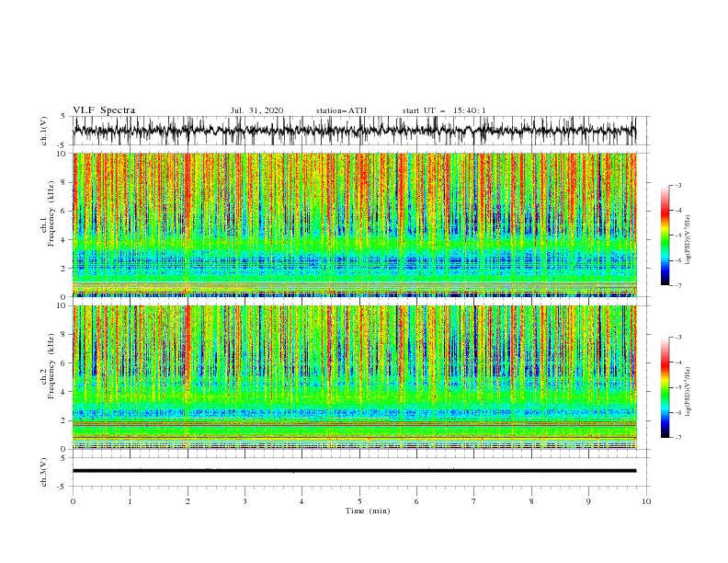
Task: Click the time axis tick label "0"
Action: coord(73,501)
